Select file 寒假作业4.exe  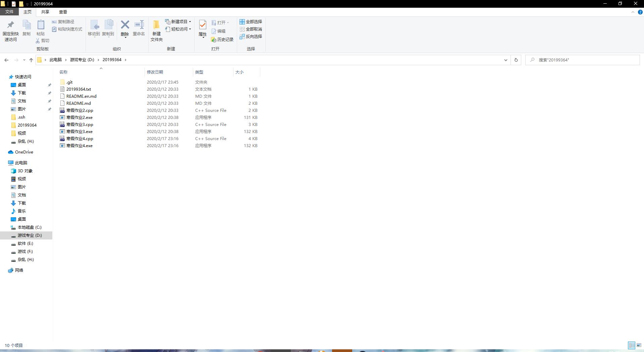[159, 146]
